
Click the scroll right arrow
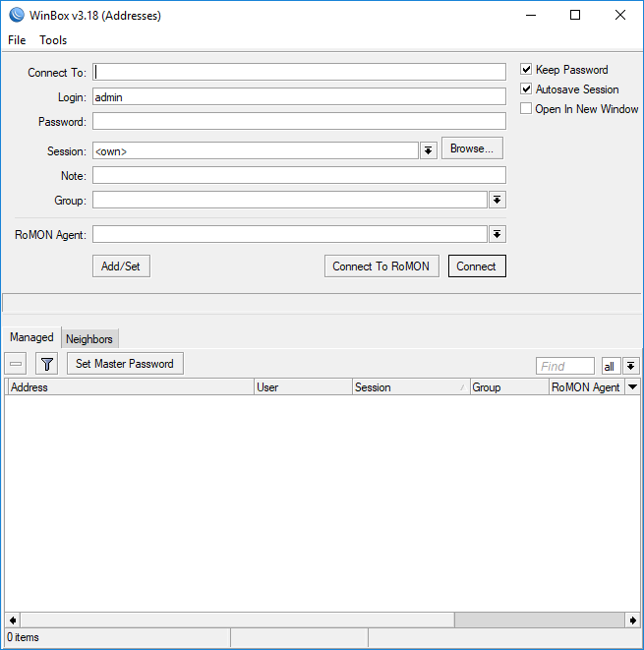[632, 620]
